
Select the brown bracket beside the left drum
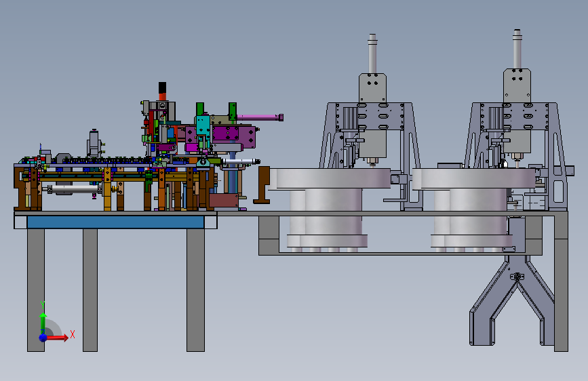tap(262, 185)
